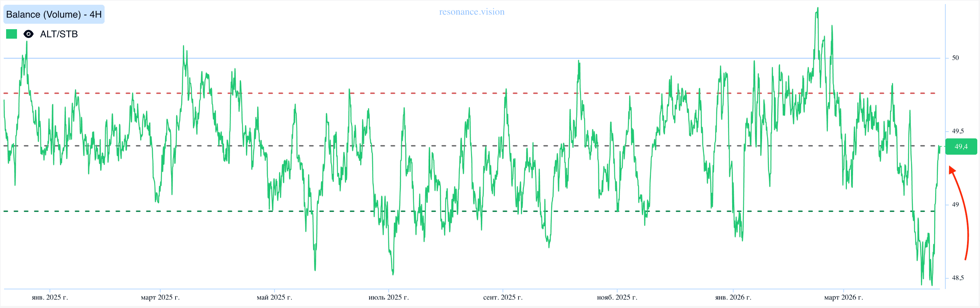
Task: Click the март 2025 г. date label
Action: 160,297
